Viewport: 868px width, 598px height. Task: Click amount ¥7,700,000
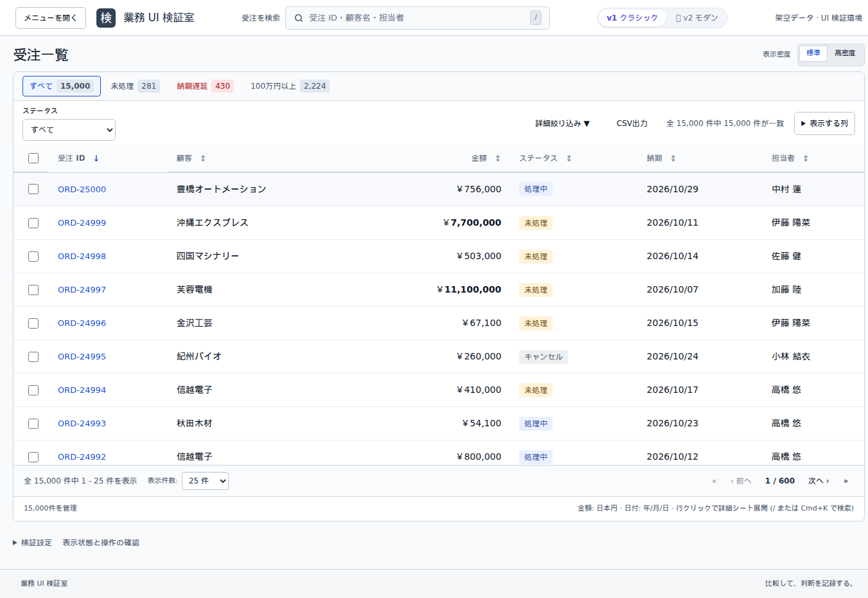click(472, 222)
